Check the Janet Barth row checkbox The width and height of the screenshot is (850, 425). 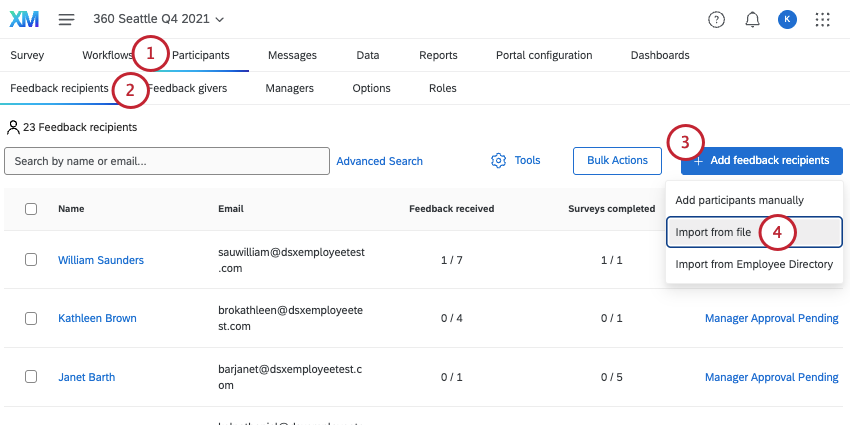tap(31, 377)
